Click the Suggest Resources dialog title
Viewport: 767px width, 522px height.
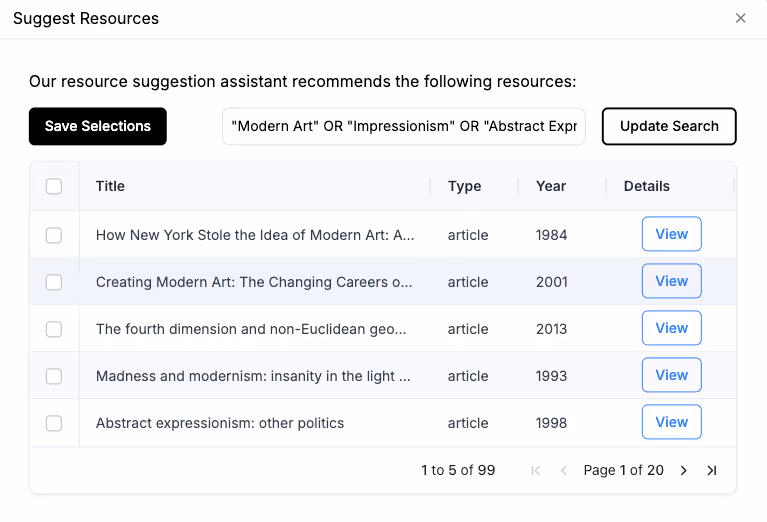tap(86, 19)
